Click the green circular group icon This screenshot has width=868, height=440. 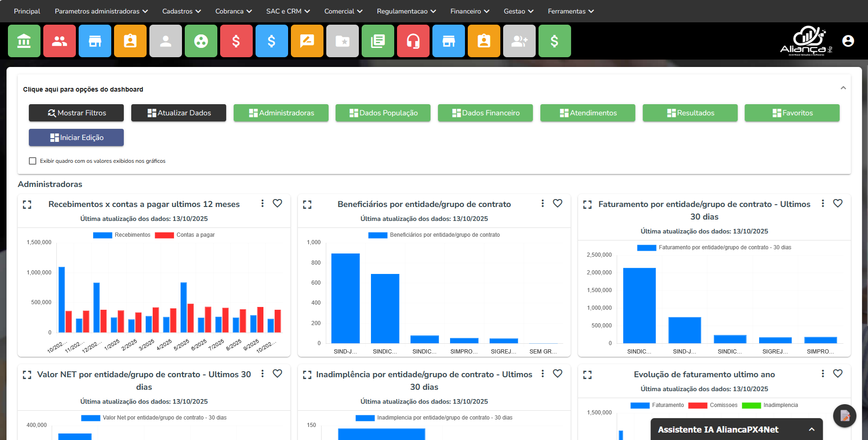(x=201, y=41)
